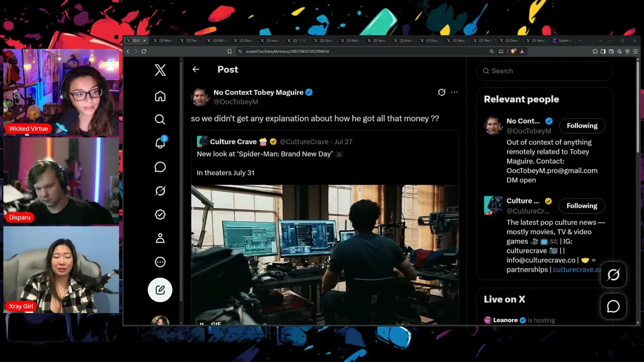Click No Context Tobey Maguire's post avatar
The width and height of the screenshot is (644, 362).
point(200,97)
